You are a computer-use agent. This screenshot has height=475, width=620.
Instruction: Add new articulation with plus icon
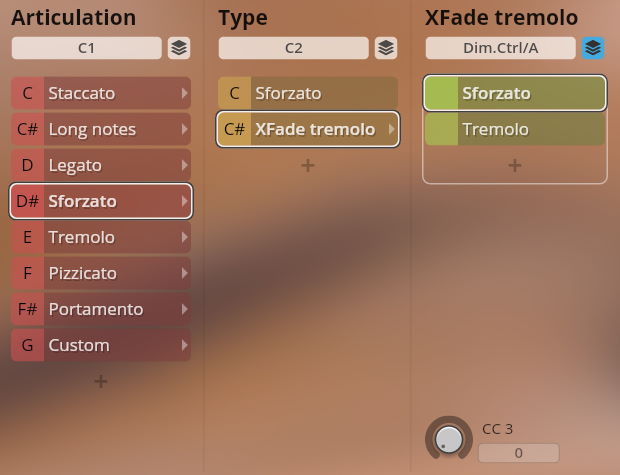(x=100, y=381)
